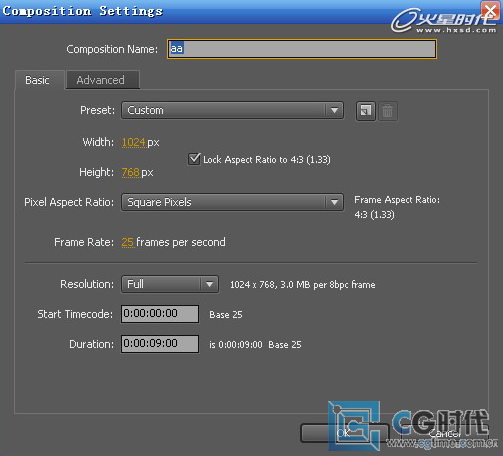This screenshot has height=456, width=503.
Task: Click the Cancel button
Action: [x=445, y=433]
